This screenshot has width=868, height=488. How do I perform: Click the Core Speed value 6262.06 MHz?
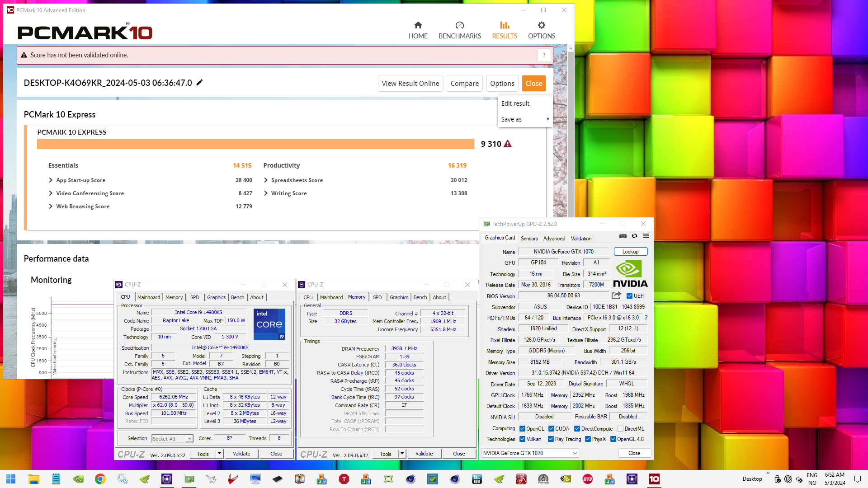pos(174,397)
